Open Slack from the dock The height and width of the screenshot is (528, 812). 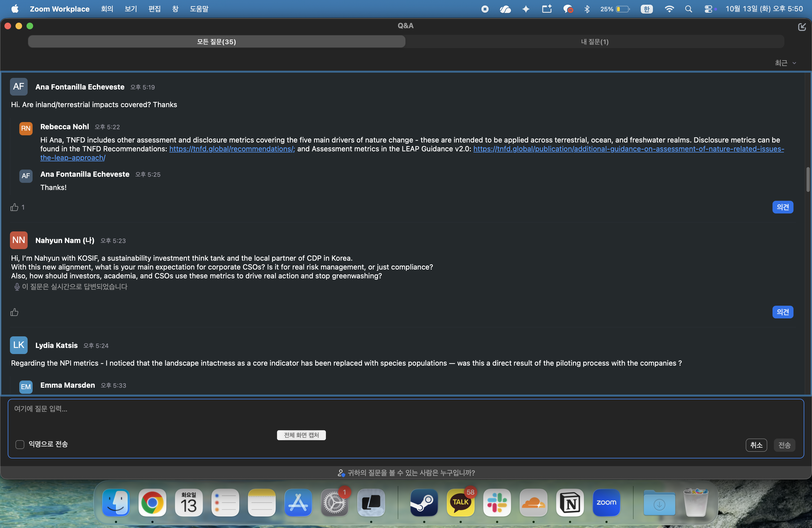tap(497, 502)
